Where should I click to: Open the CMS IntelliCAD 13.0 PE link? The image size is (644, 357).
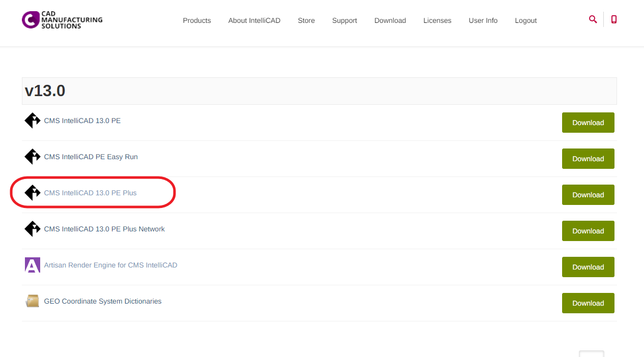point(82,121)
